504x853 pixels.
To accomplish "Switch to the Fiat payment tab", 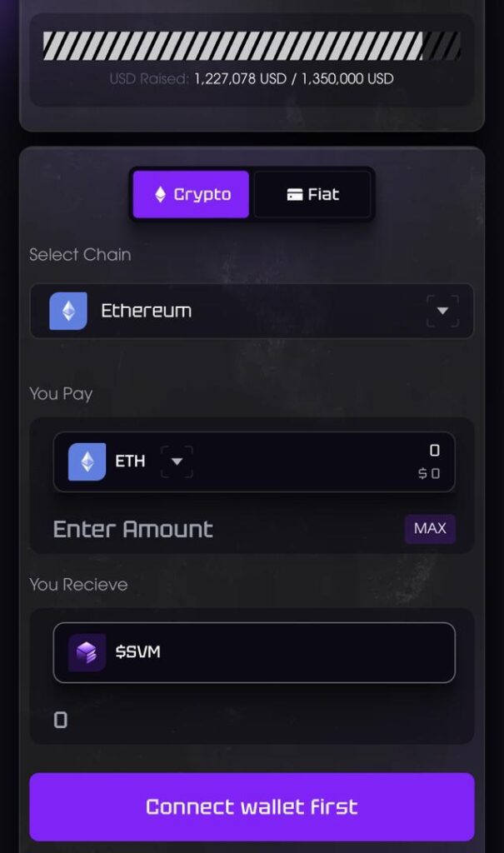I will tap(312, 195).
